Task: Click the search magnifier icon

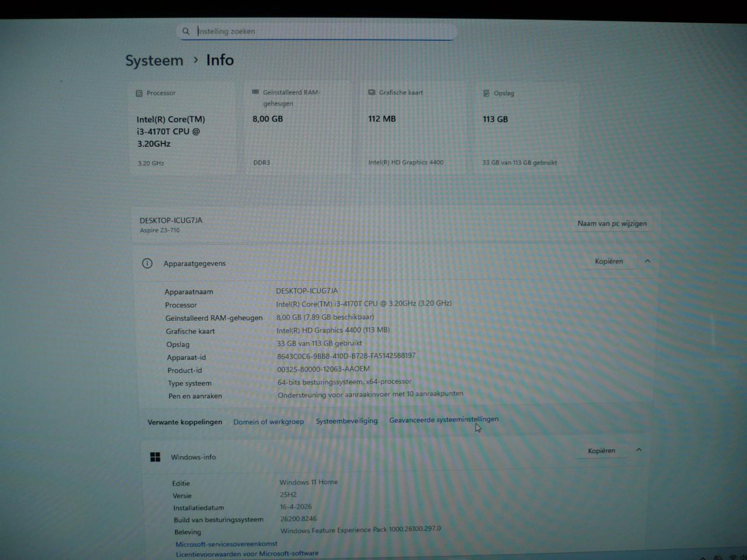Action: click(186, 31)
